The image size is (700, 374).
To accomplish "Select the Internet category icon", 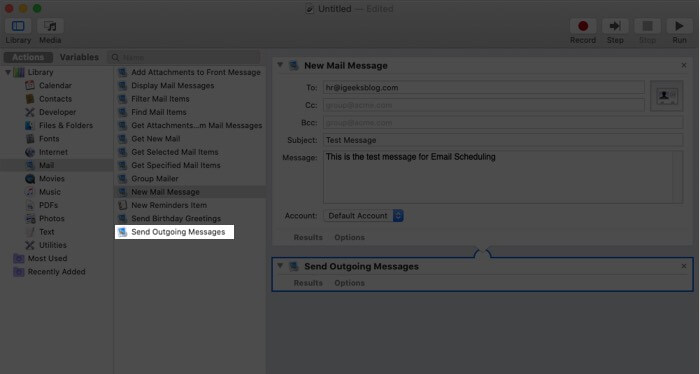I will (30, 152).
